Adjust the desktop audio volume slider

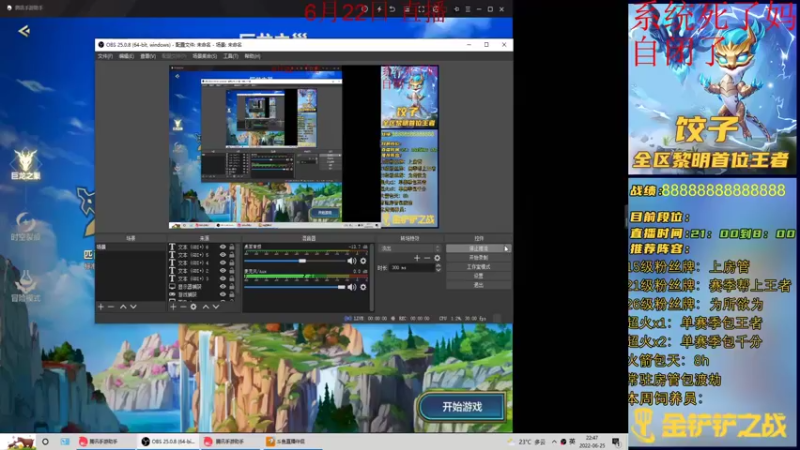(300, 261)
